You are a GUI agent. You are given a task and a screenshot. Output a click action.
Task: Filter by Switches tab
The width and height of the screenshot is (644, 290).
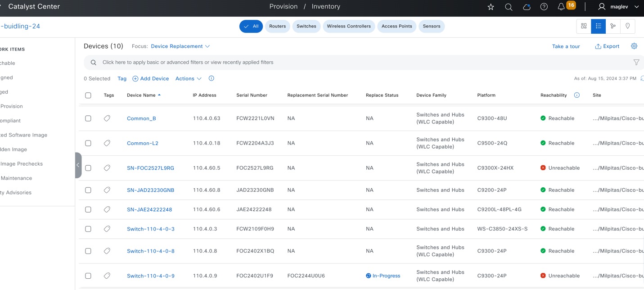tap(306, 26)
